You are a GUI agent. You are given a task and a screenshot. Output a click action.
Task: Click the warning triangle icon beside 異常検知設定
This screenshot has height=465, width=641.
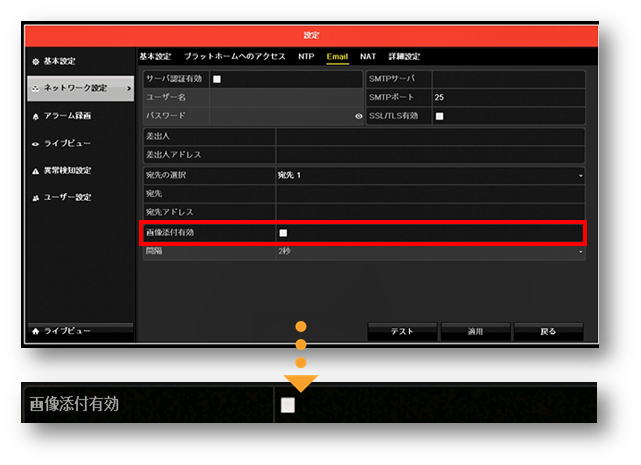36,171
